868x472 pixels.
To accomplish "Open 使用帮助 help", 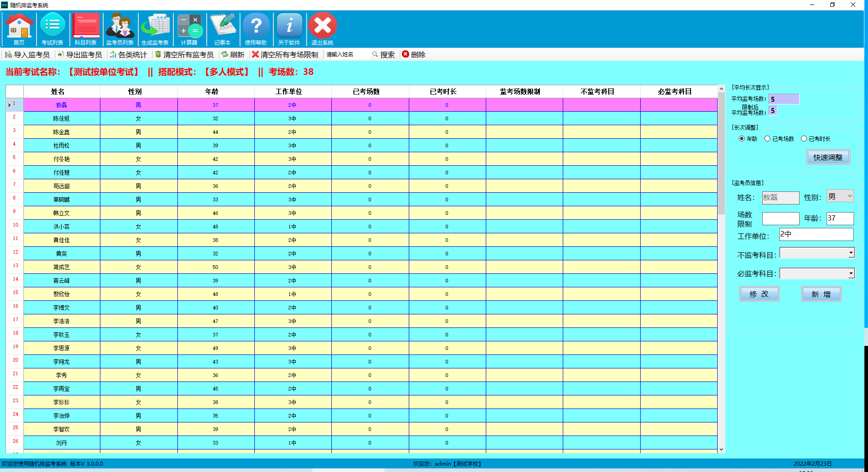I will (256, 29).
